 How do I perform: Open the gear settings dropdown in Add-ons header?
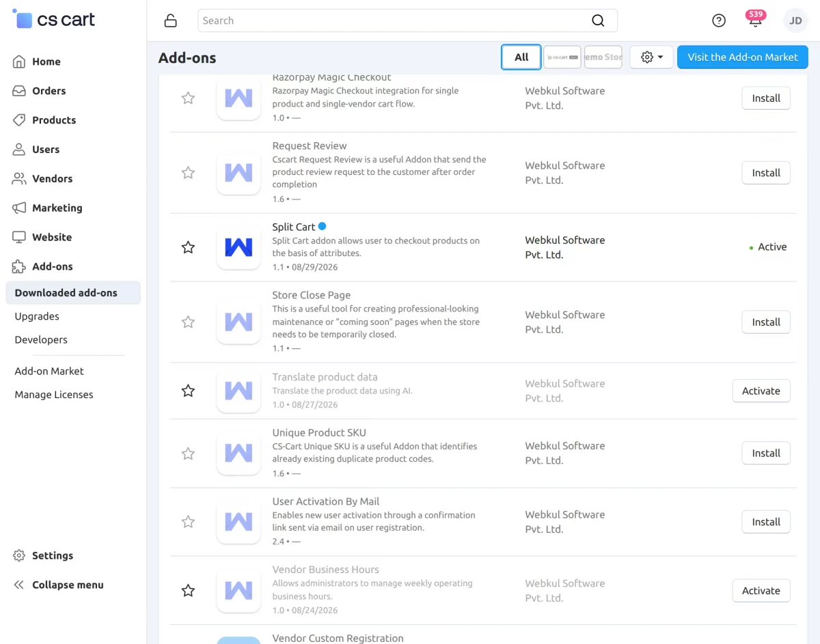pyautogui.click(x=652, y=57)
